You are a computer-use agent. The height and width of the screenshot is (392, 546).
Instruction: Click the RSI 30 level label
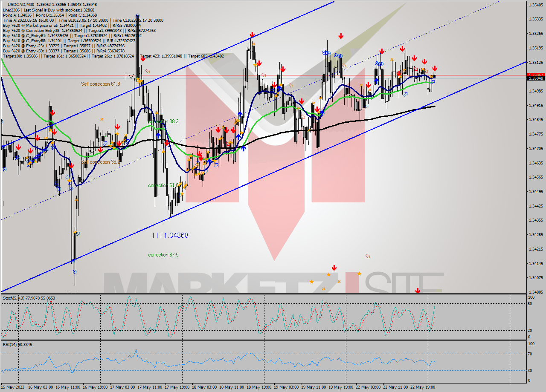click(x=530, y=370)
